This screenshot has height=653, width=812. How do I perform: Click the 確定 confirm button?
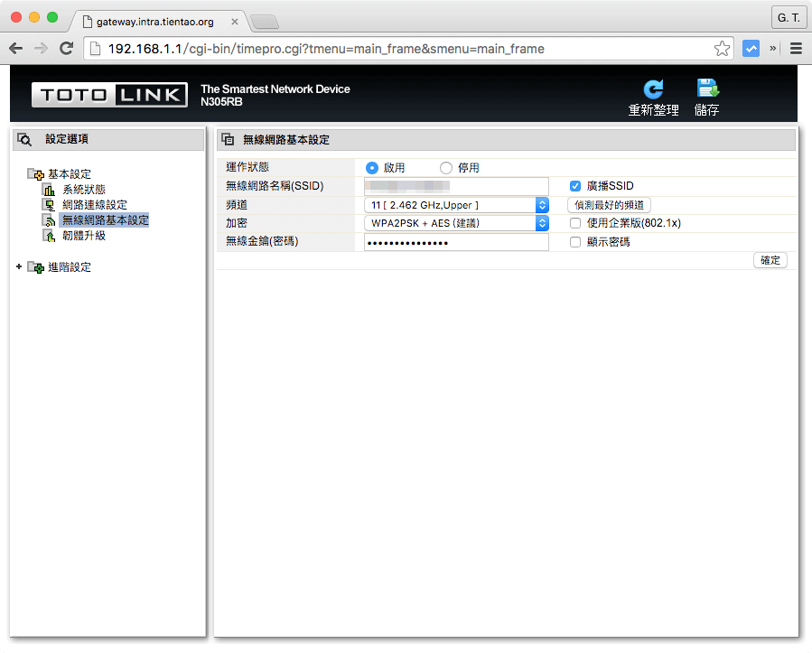pos(770,260)
